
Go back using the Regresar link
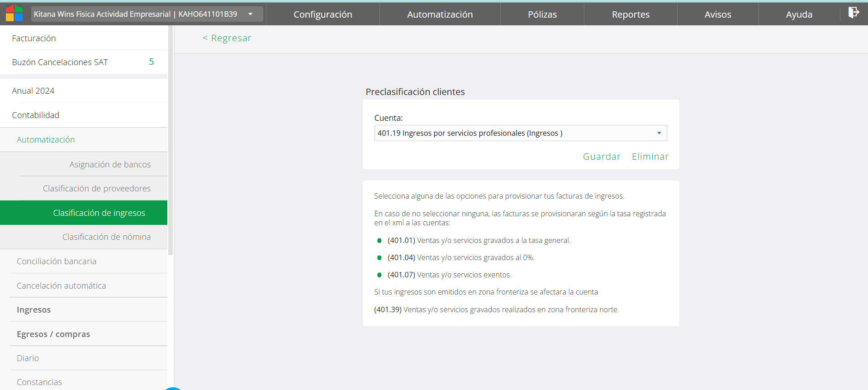227,38
